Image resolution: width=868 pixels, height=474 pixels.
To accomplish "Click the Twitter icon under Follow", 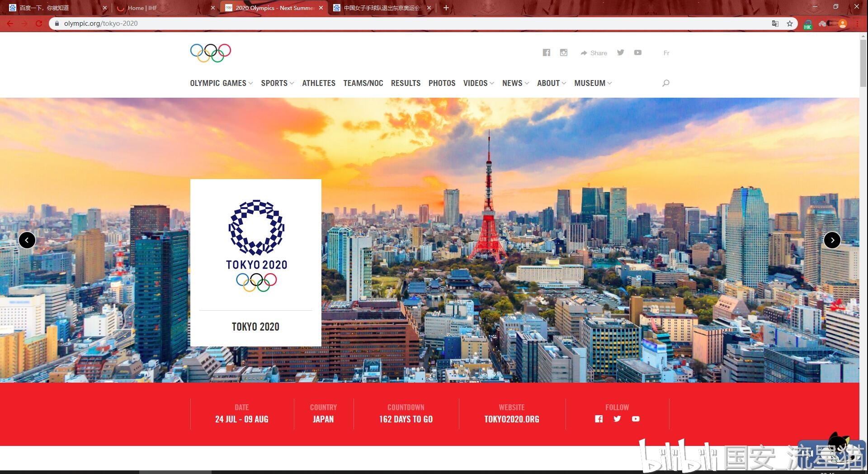I will 617,419.
